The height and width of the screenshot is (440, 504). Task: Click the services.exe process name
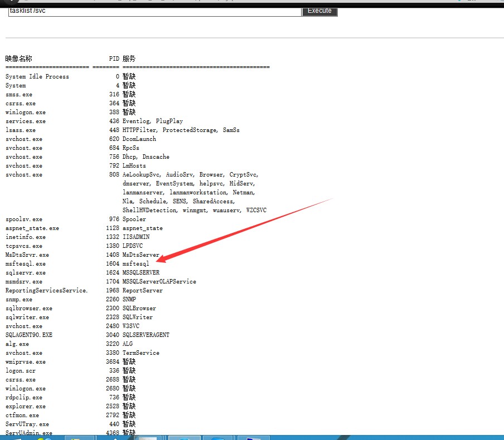click(26, 121)
